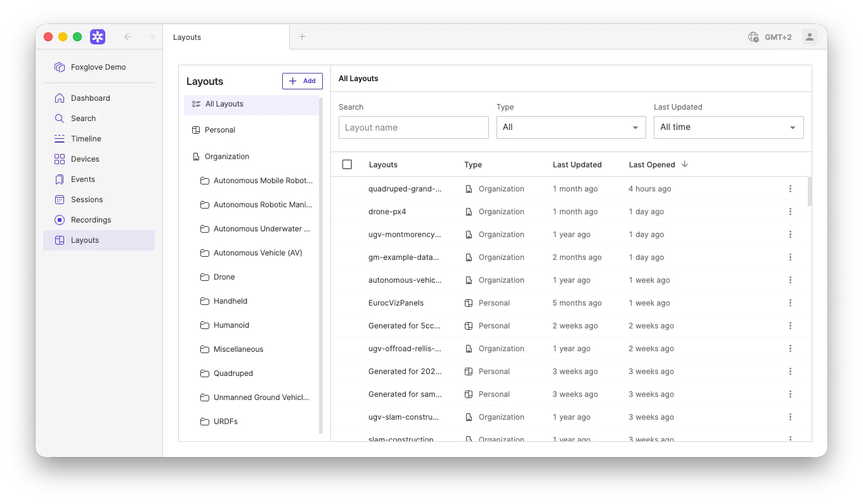Select Layouts in the sidebar
This screenshot has width=863, height=504.
(99, 240)
